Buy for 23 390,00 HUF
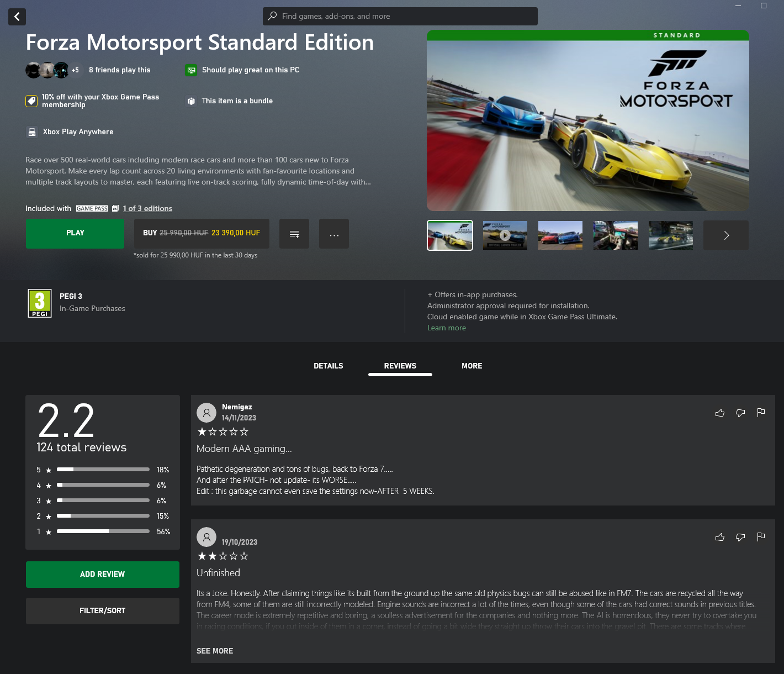The height and width of the screenshot is (674, 784). 202,234
